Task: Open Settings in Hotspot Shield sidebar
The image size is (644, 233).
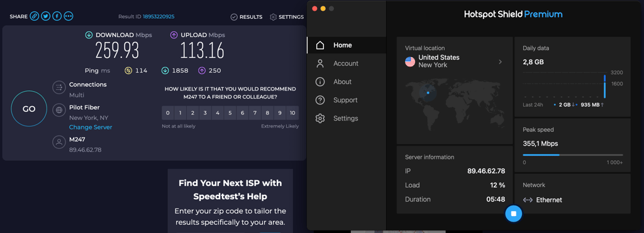Action: pos(347,118)
